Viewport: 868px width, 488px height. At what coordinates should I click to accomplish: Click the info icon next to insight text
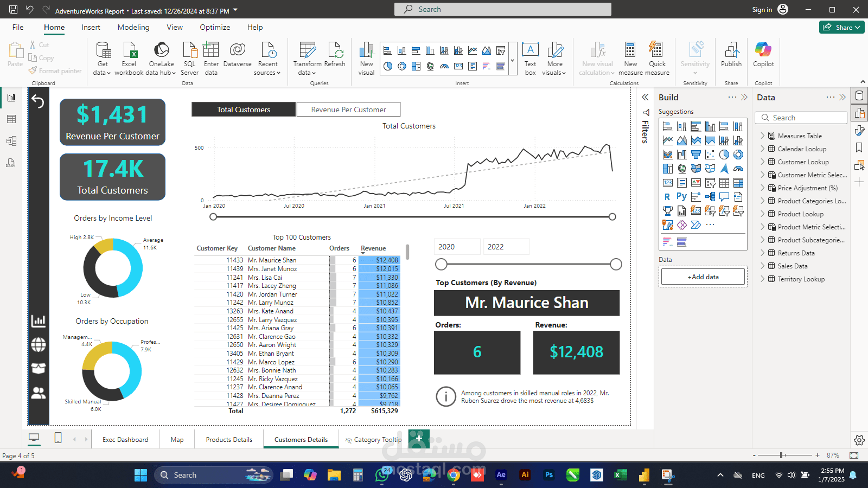click(x=446, y=396)
